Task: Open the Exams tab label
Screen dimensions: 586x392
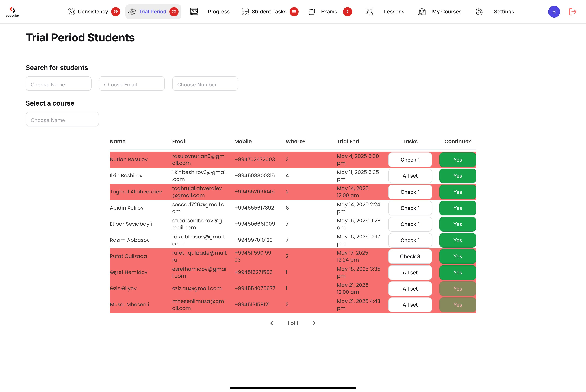Action: click(x=329, y=12)
